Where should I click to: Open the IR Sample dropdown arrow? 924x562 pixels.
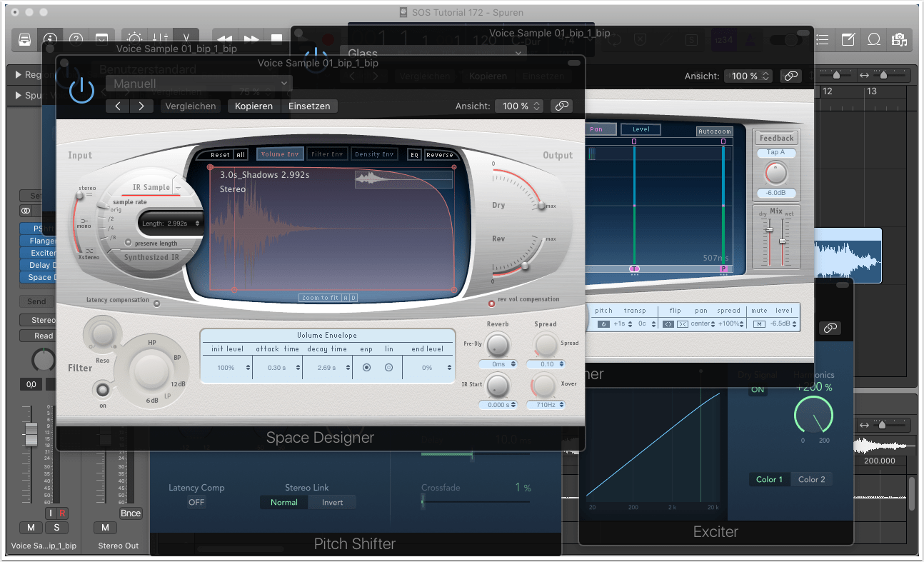click(178, 188)
